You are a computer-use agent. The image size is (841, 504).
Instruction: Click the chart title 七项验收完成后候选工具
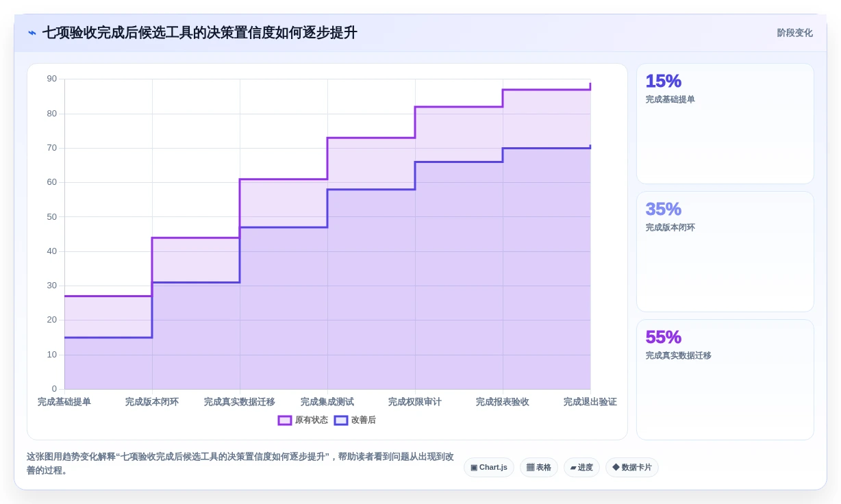[x=200, y=33]
